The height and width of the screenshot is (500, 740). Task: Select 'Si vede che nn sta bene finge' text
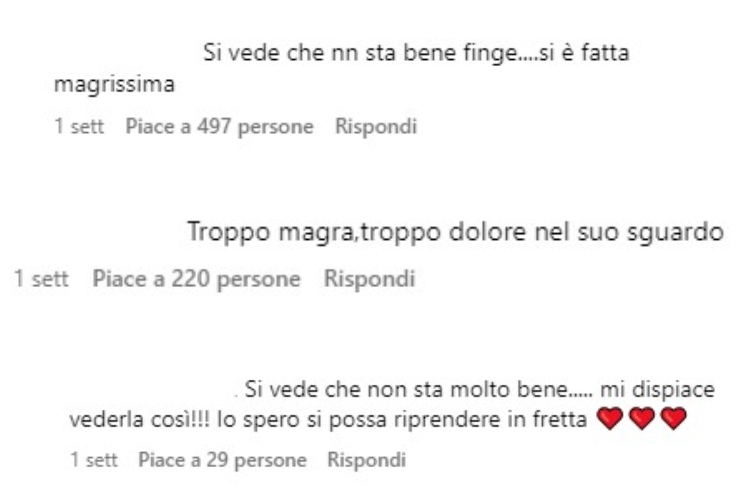[x=361, y=53]
